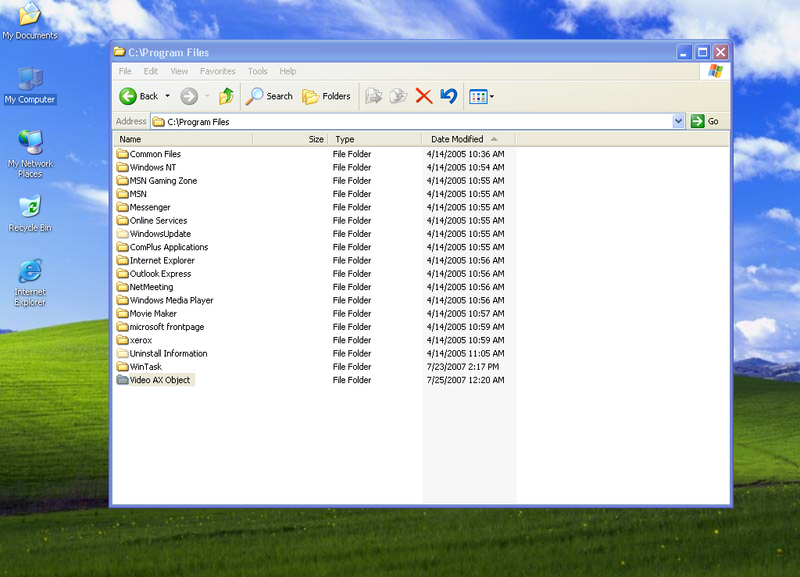Viewport: 800px width, 577px height.
Task: Click the 'WinTask' folder name
Action: 145,367
